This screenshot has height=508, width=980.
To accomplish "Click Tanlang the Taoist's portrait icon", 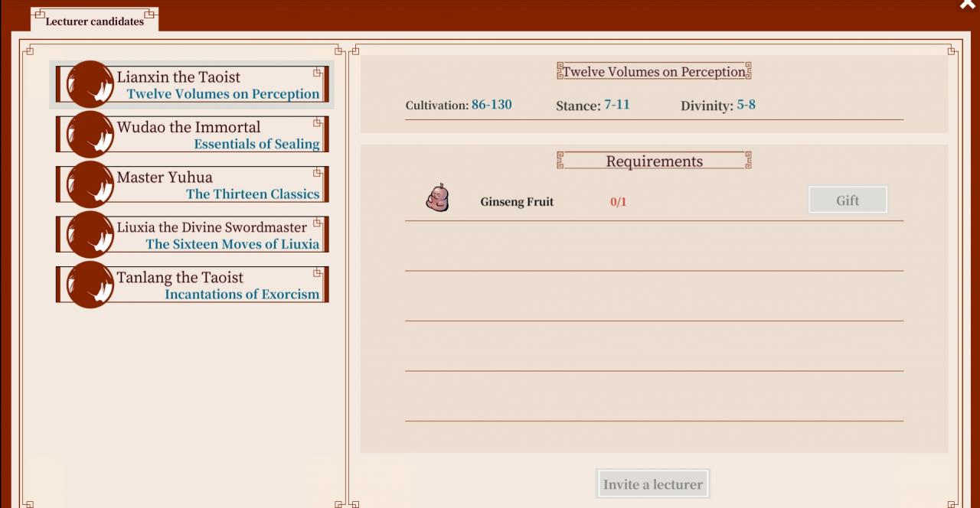I will point(90,285).
